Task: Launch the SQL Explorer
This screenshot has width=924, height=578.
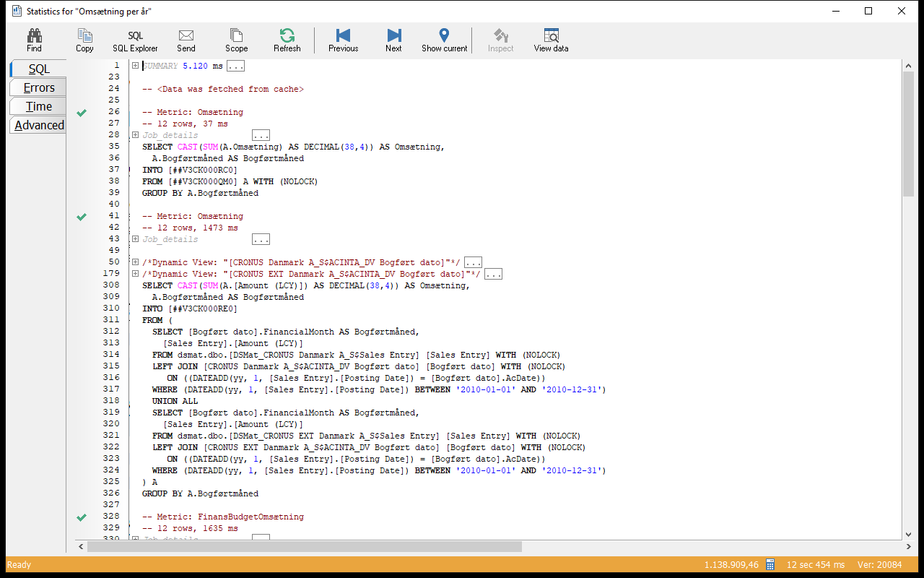Action: click(135, 40)
